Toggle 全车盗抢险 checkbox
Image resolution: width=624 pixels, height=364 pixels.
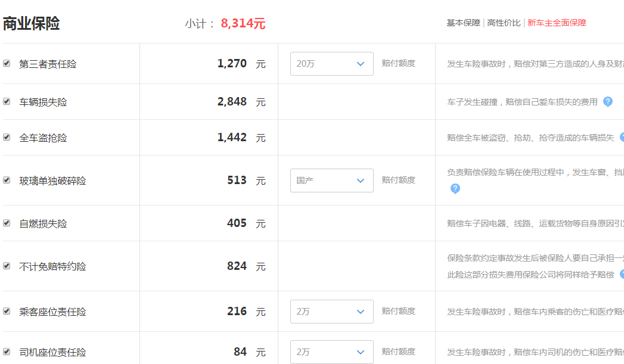[7, 137]
